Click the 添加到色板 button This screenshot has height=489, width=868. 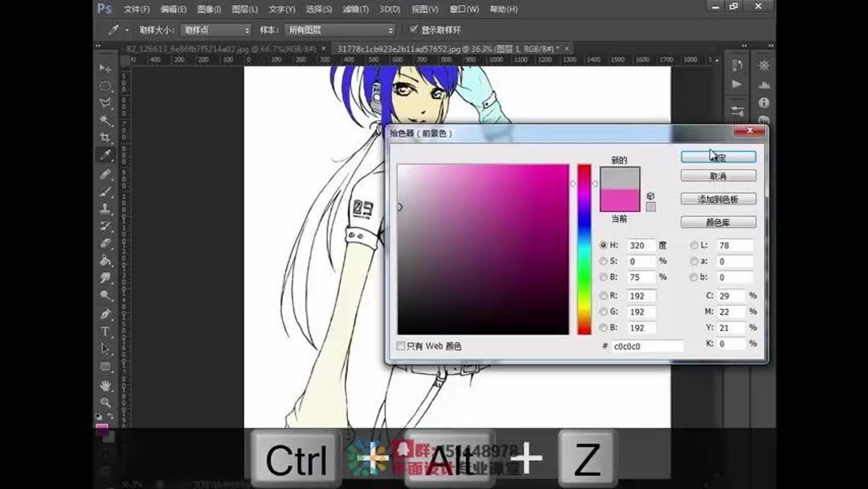[x=719, y=199]
